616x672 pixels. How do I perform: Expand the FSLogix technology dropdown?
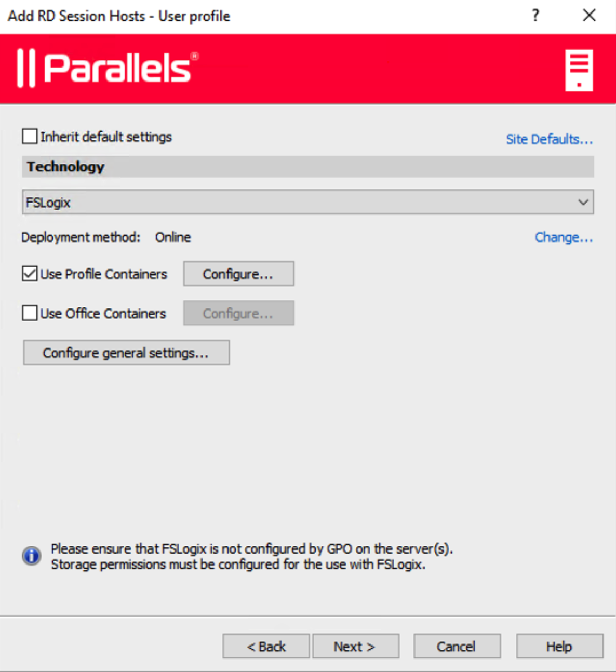583,202
